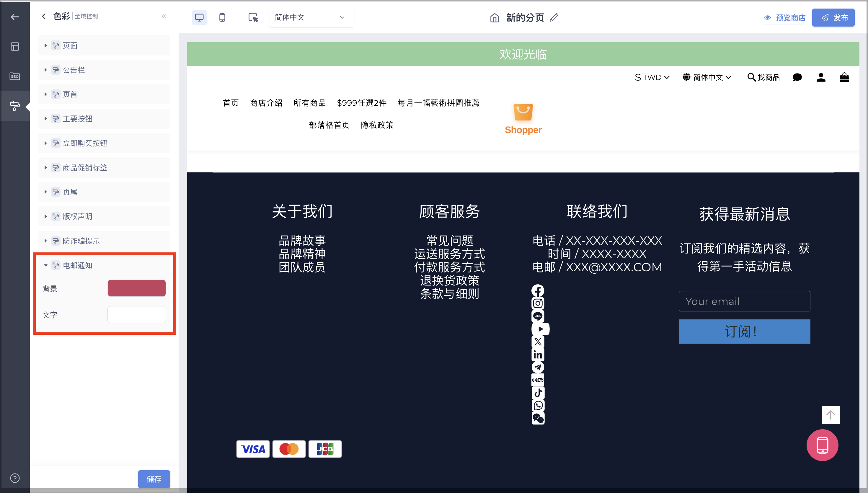
Task: Click the Shopper store logo
Action: point(523,119)
